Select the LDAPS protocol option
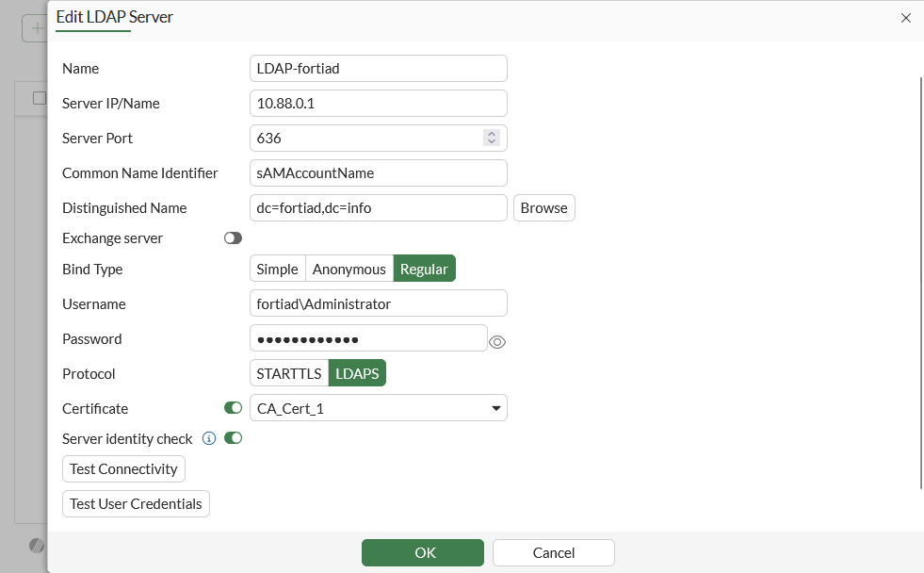Image resolution: width=924 pixels, height=573 pixels. (x=357, y=373)
